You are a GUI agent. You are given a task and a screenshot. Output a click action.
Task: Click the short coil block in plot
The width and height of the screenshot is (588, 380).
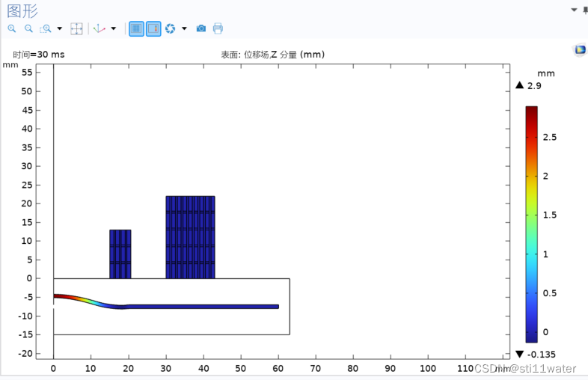pos(120,254)
